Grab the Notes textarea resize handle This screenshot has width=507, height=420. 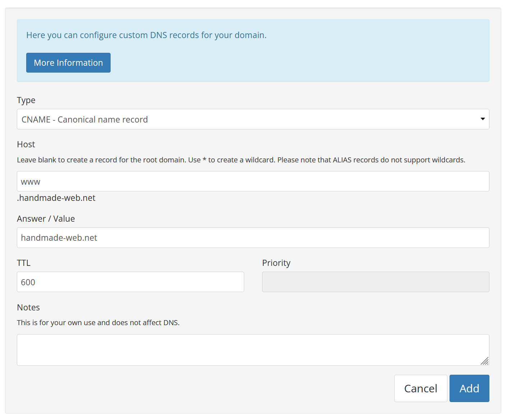(x=485, y=361)
